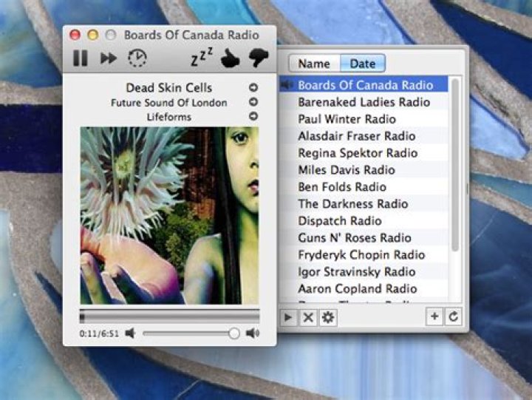
Task: Click the Dead Skin Cells song title
Action: [169, 87]
